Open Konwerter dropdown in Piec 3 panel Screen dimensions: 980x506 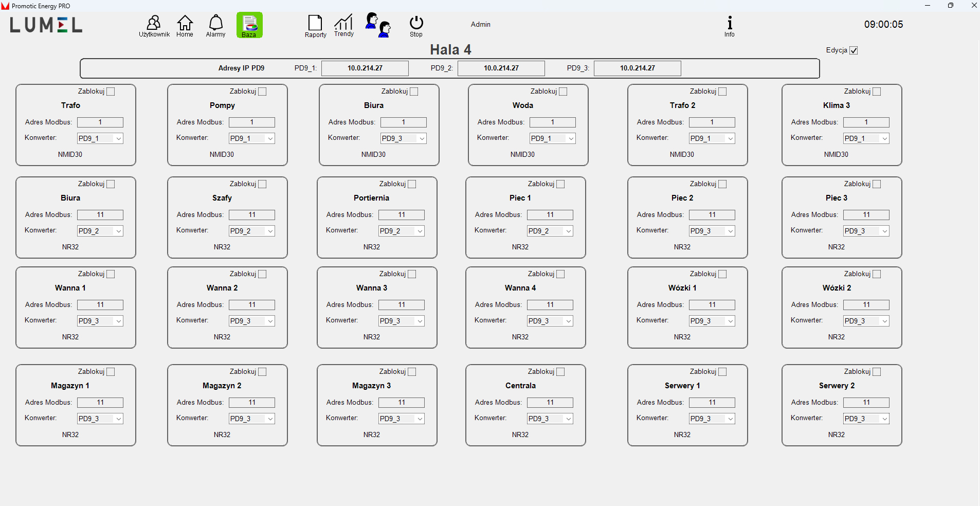coord(866,231)
